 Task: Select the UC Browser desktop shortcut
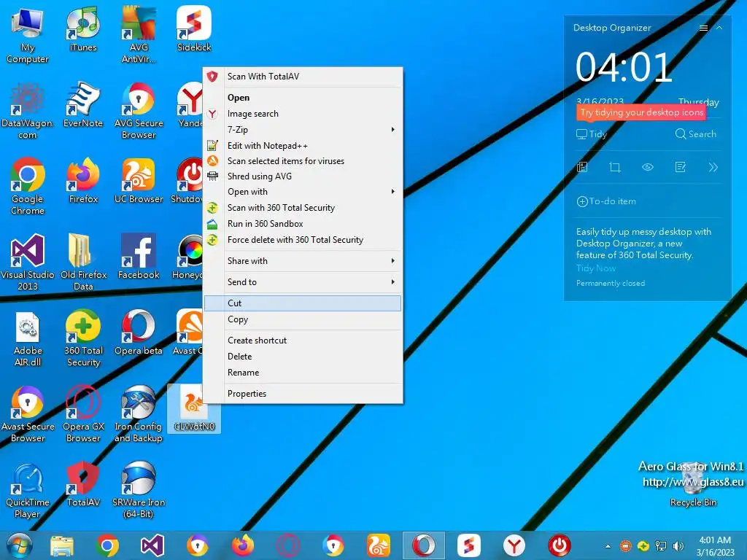point(139,181)
